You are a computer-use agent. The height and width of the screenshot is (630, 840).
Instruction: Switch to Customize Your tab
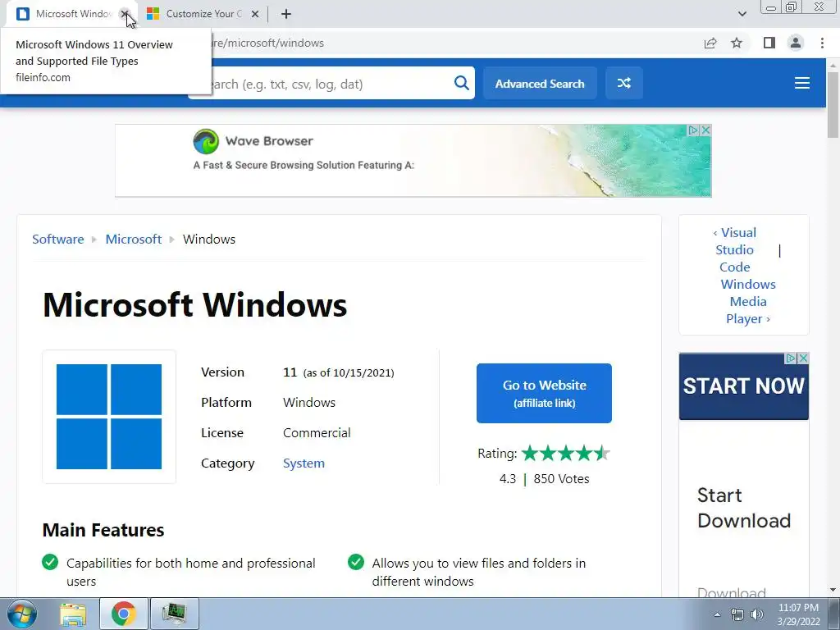pos(203,14)
